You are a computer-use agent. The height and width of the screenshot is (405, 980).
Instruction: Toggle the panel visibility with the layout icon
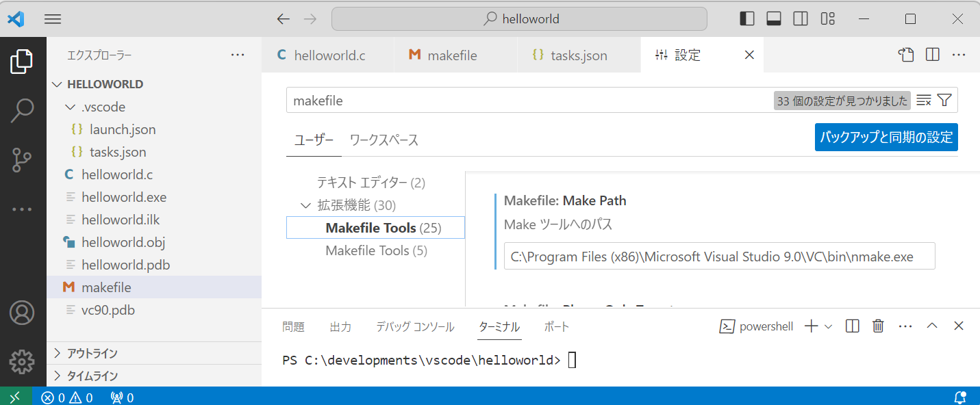coord(773,18)
